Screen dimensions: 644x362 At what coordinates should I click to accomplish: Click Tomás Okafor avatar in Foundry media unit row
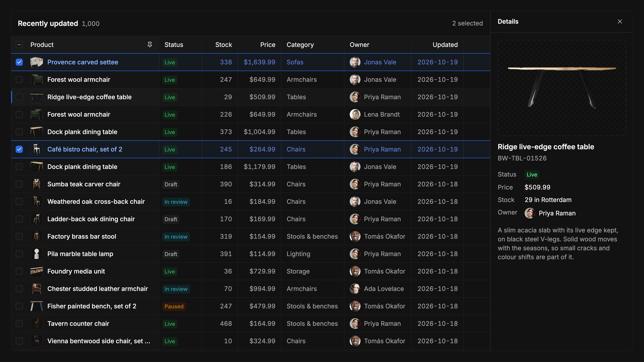pyautogui.click(x=355, y=271)
